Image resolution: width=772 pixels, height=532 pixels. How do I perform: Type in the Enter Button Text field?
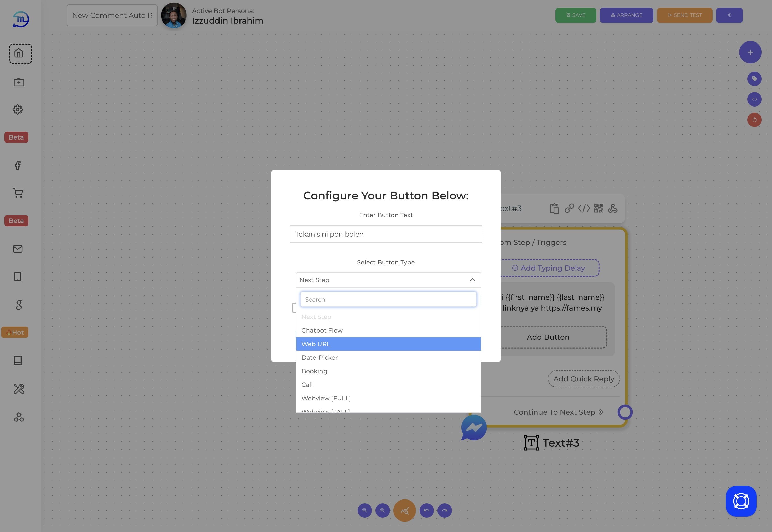[386, 233]
